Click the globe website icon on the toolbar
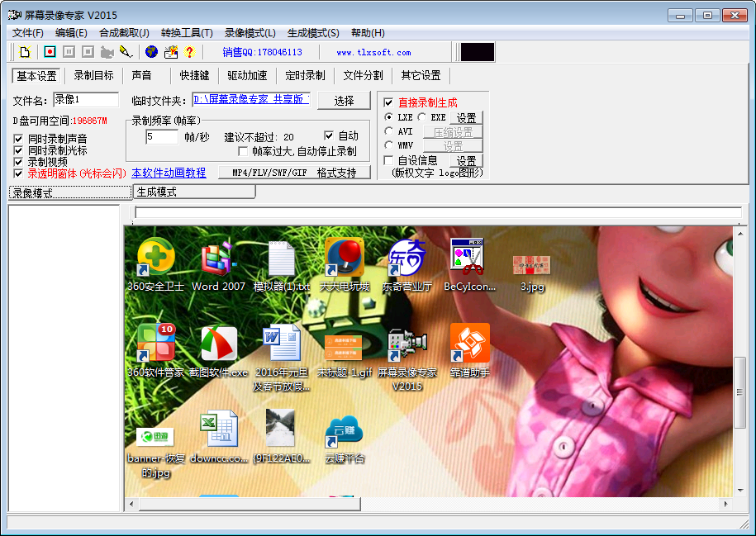Image resolution: width=756 pixels, height=536 pixels. point(150,52)
